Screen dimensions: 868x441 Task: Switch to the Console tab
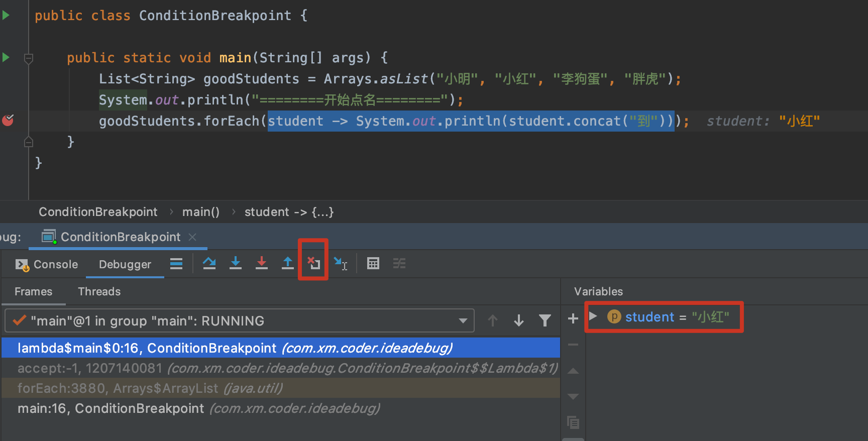[x=47, y=264]
